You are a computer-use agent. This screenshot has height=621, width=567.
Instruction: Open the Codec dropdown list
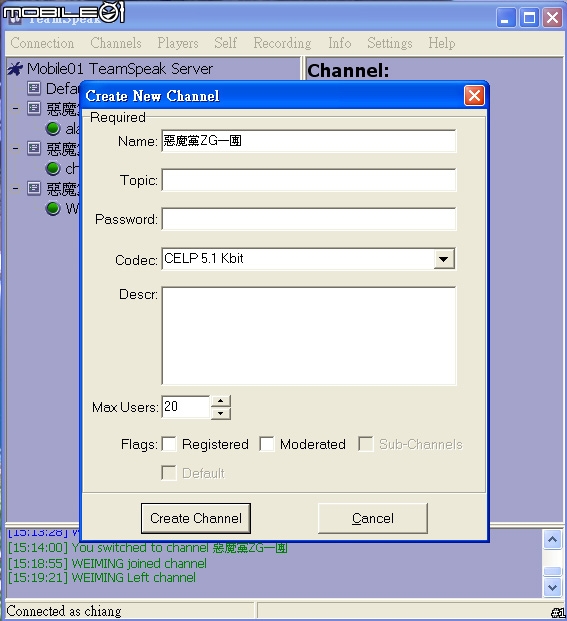click(x=443, y=259)
